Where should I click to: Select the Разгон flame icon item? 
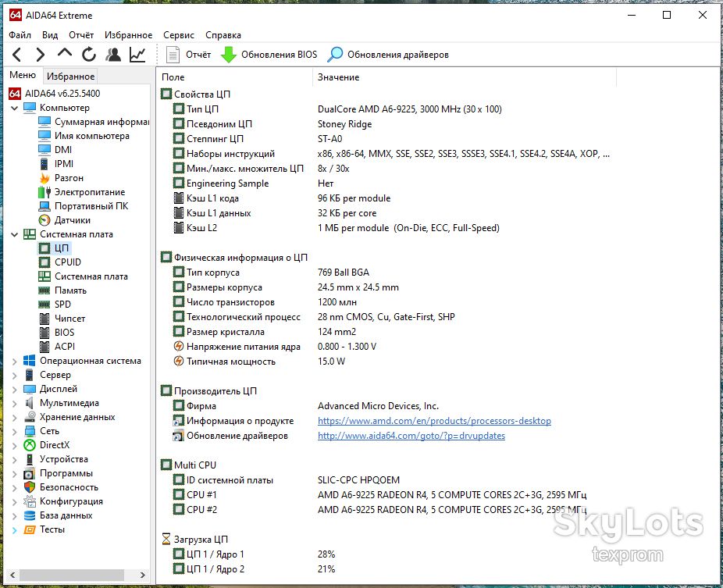coord(62,178)
